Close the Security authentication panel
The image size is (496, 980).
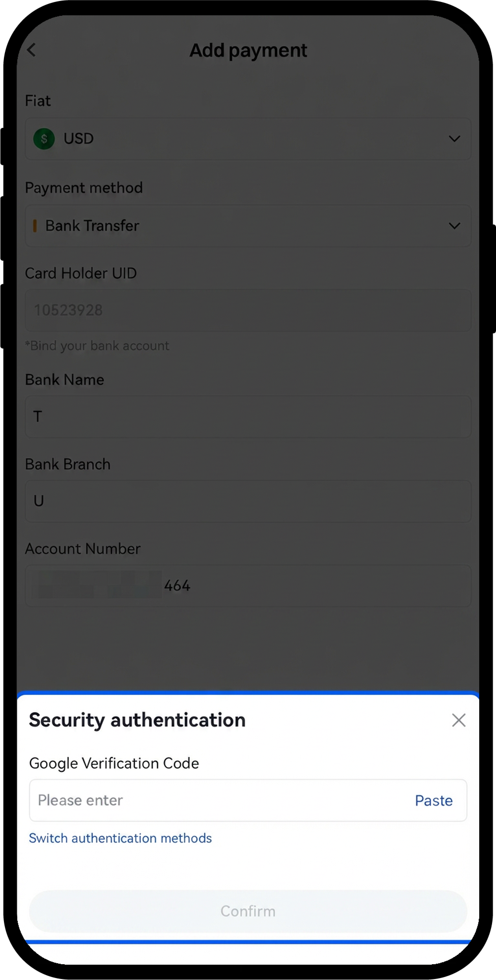pos(458,720)
